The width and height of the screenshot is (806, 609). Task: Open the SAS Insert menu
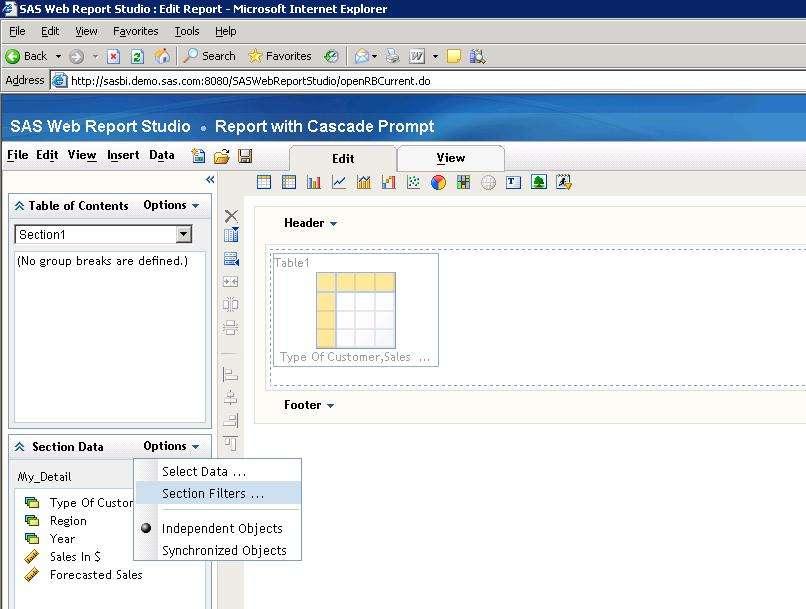123,155
